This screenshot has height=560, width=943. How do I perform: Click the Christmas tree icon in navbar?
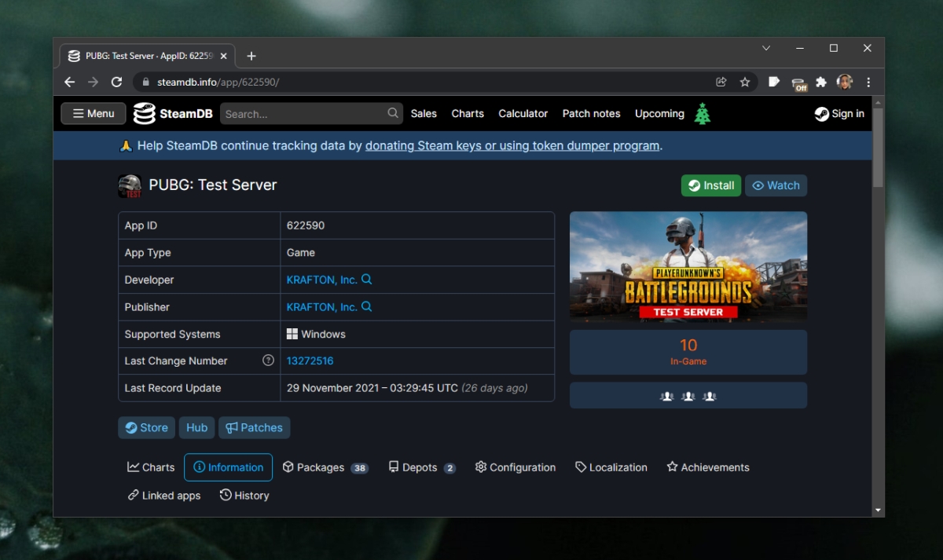pyautogui.click(x=703, y=114)
